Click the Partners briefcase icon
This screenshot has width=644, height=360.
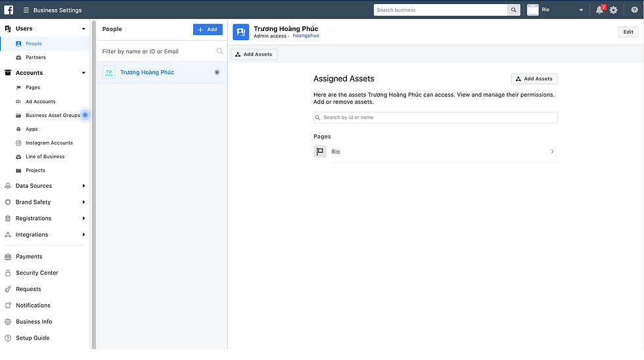click(18, 57)
